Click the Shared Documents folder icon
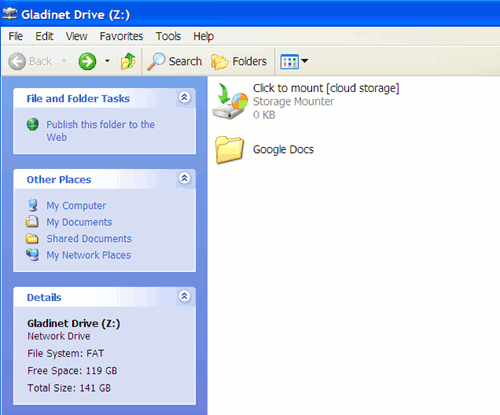The width and height of the screenshot is (500, 415). [32, 238]
